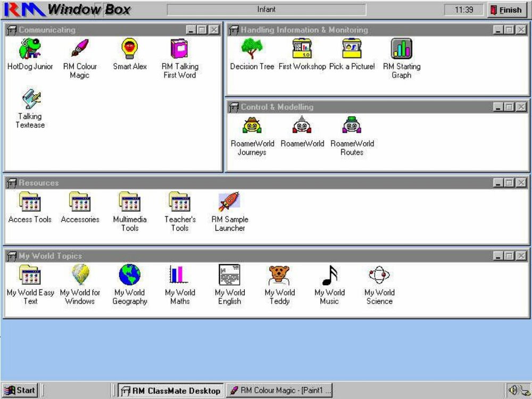The height and width of the screenshot is (399, 532).
Task: Select the Communicating window title bar
Action: tap(113, 30)
